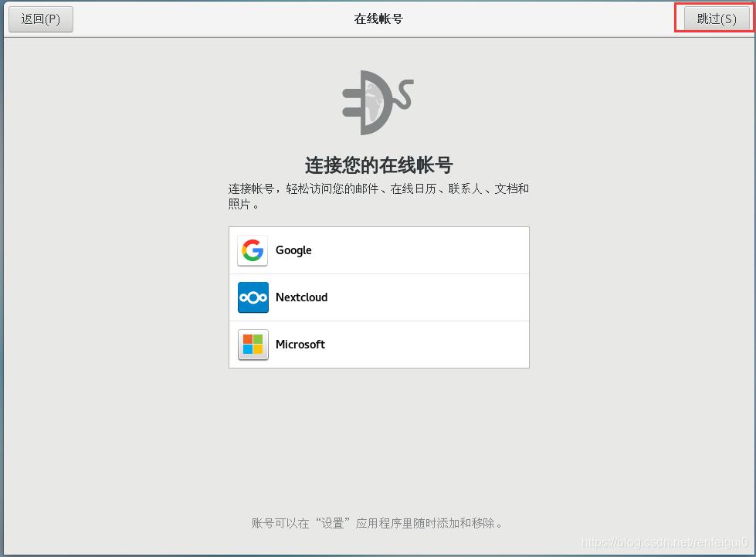Viewport: 756px width, 557px height.
Task: Select the Microsoft row in accounts list
Action: 378,345
